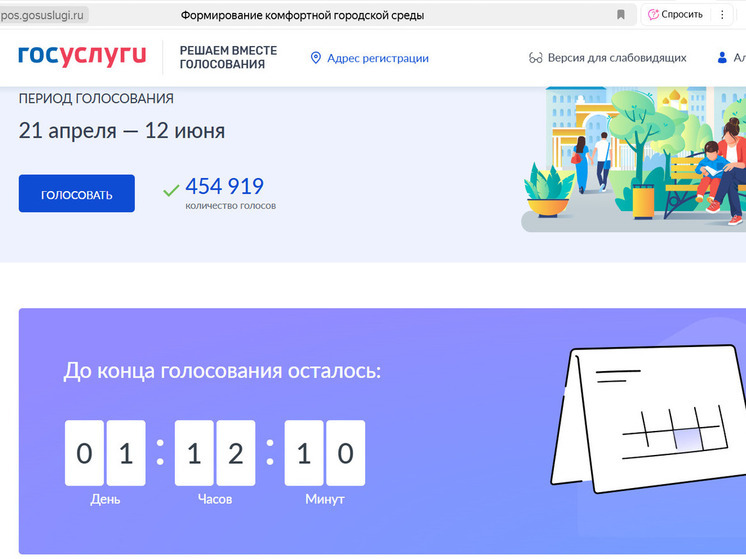Click the Gosuslugi logo
This screenshot has width=746, height=559.
[x=82, y=56]
